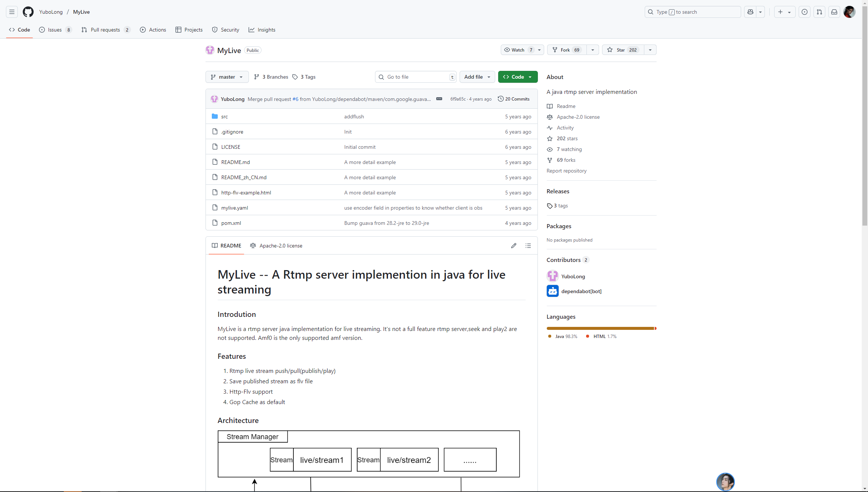Open the issues icon in header

tap(805, 12)
